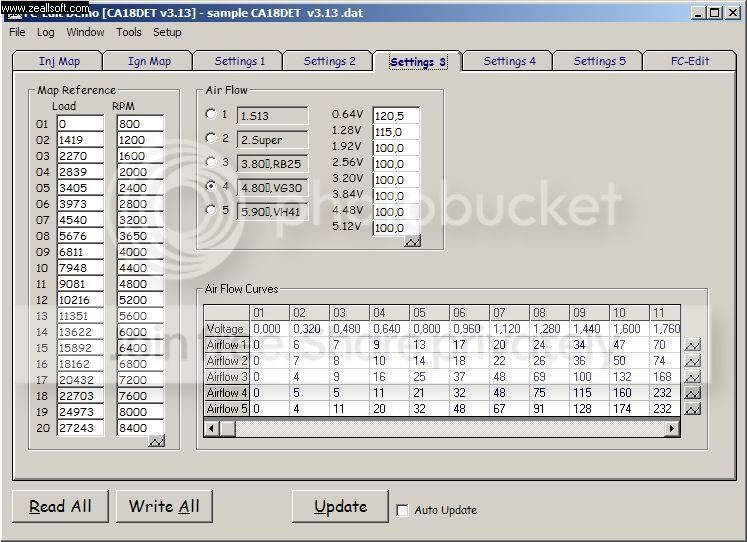Switch to the Ign Map tab

(x=149, y=61)
